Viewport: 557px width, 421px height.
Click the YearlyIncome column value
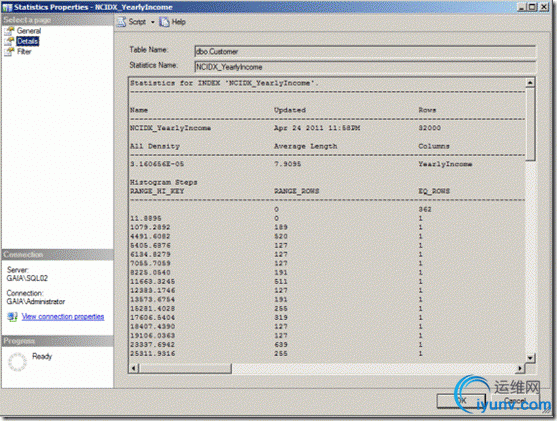pyautogui.click(x=445, y=164)
